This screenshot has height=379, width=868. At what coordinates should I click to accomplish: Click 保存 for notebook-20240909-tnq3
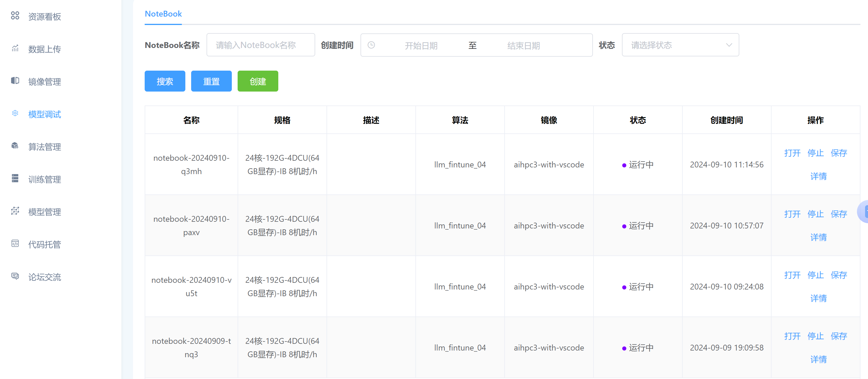point(839,336)
